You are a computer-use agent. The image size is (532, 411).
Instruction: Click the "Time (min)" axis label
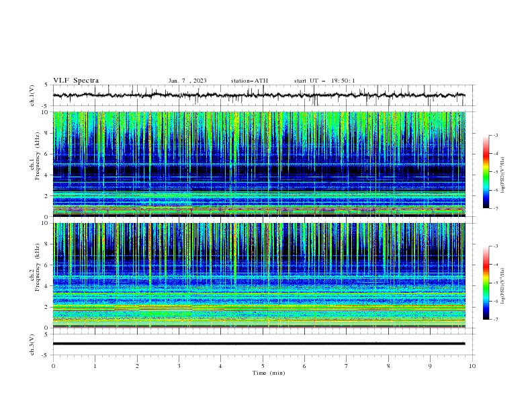[269, 373]
